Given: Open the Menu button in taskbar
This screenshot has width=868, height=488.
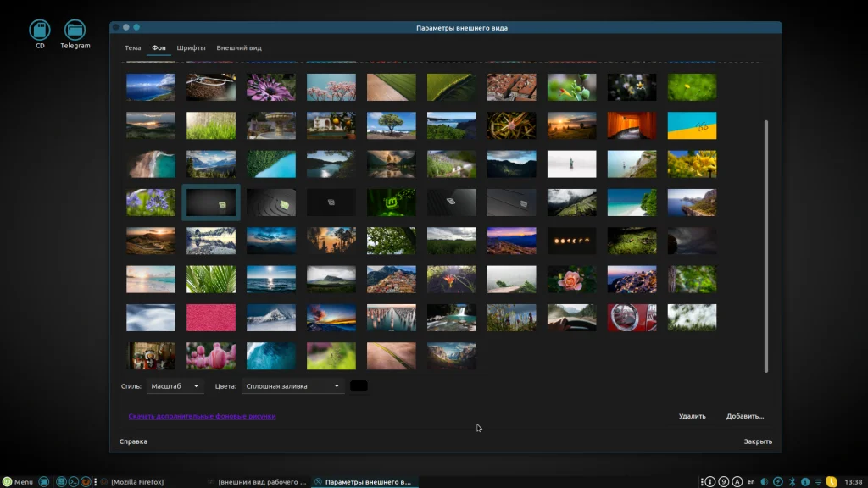Looking at the screenshot, I should click(17, 482).
